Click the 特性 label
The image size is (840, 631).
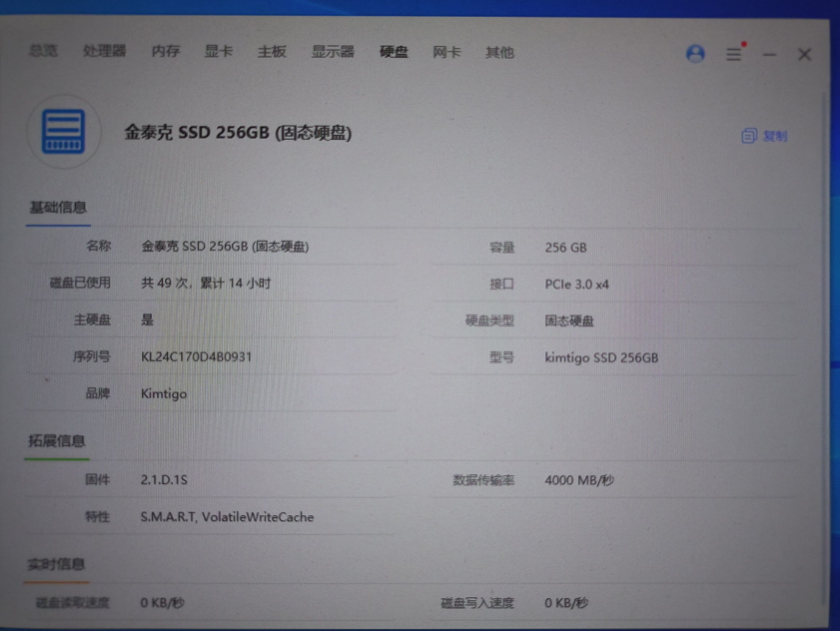[98, 517]
